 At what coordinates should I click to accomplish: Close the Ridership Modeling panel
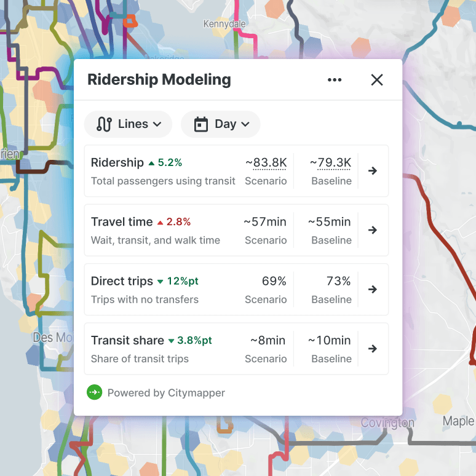[x=377, y=80]
